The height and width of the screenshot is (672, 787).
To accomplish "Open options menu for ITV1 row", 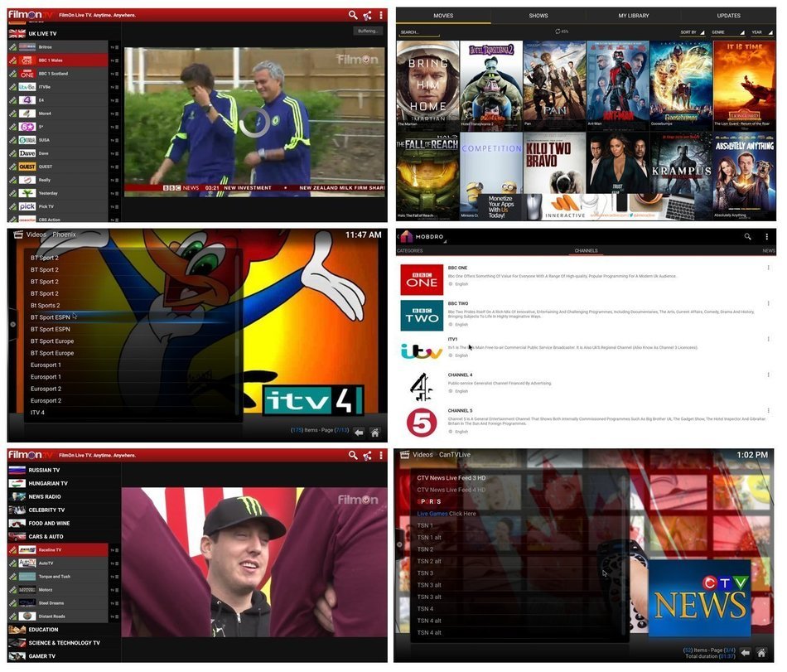I will (x=769, y=339).
